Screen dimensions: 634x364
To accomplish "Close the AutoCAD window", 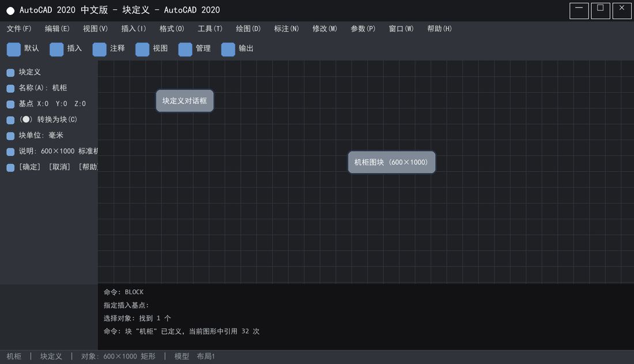I will (622, 11).
